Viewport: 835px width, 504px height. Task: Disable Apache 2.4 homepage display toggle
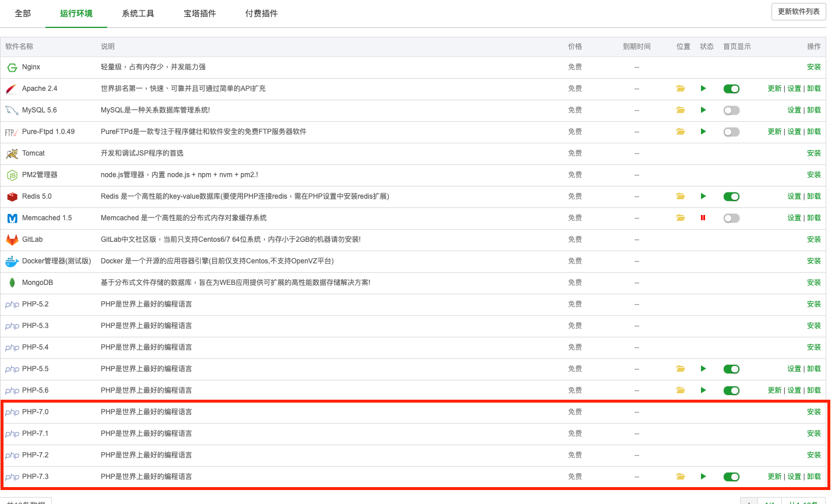[731, 89]
